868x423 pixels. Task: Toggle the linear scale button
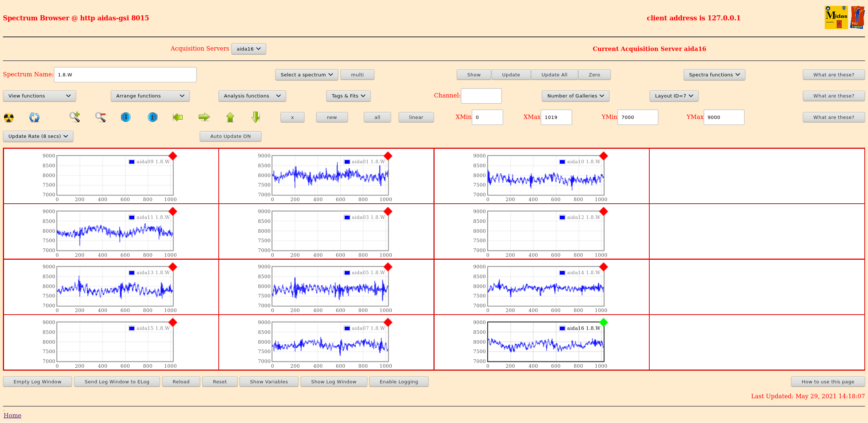416,117
